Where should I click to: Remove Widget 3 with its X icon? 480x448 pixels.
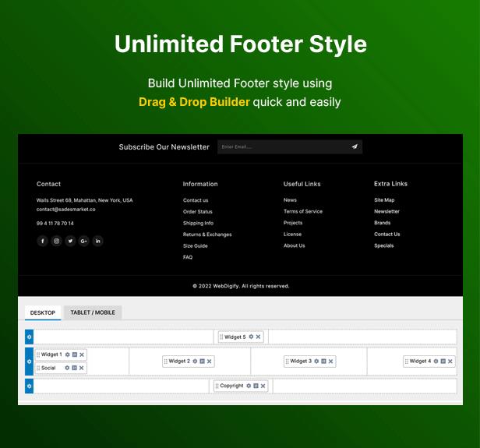pos(331,361)
